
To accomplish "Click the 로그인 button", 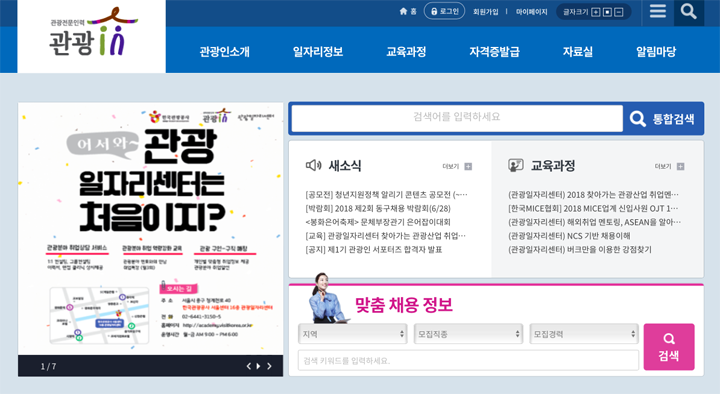I will click(444, 11).
